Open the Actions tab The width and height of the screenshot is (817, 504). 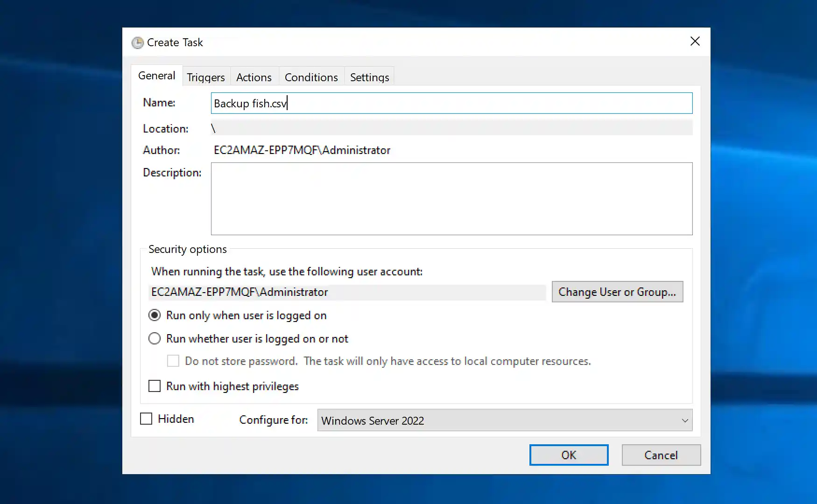tap(254, 77)
